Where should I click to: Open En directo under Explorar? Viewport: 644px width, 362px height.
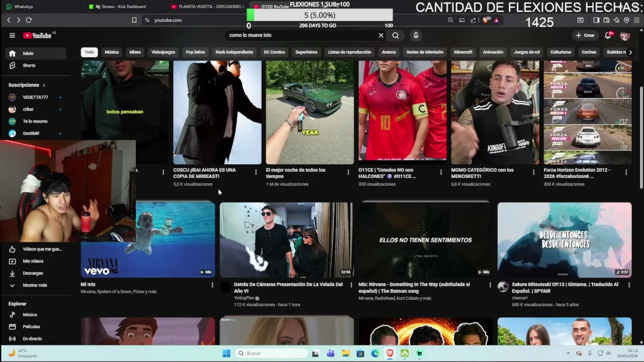pyautogui.click(x=36, y=339)
